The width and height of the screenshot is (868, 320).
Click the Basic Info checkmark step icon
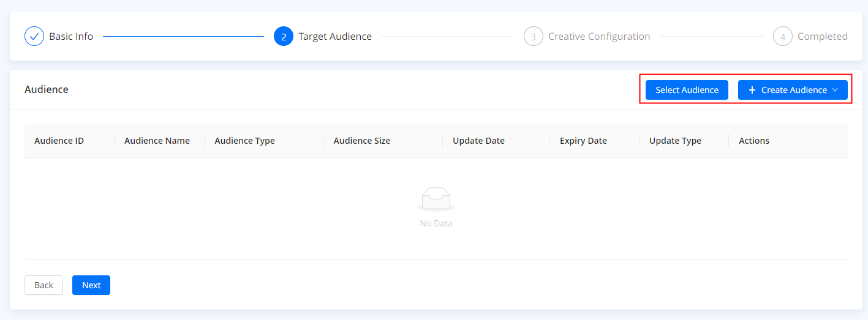pos(34,37)
